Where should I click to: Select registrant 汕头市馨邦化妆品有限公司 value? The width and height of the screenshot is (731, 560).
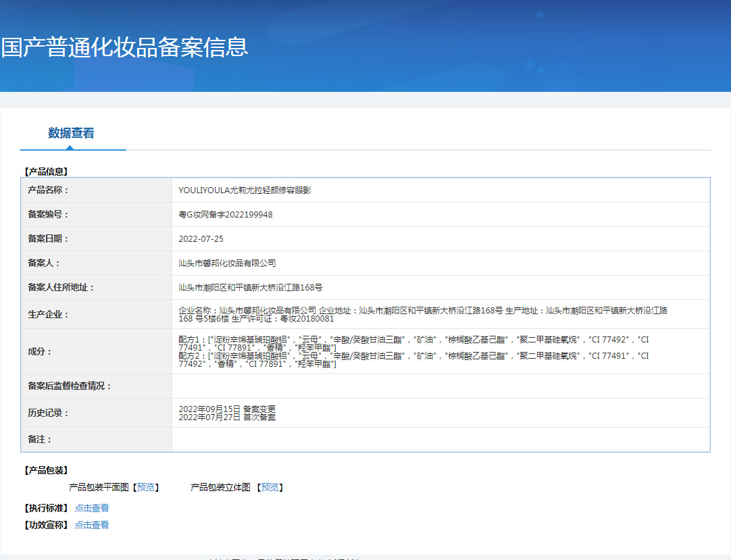pos(227,263)
